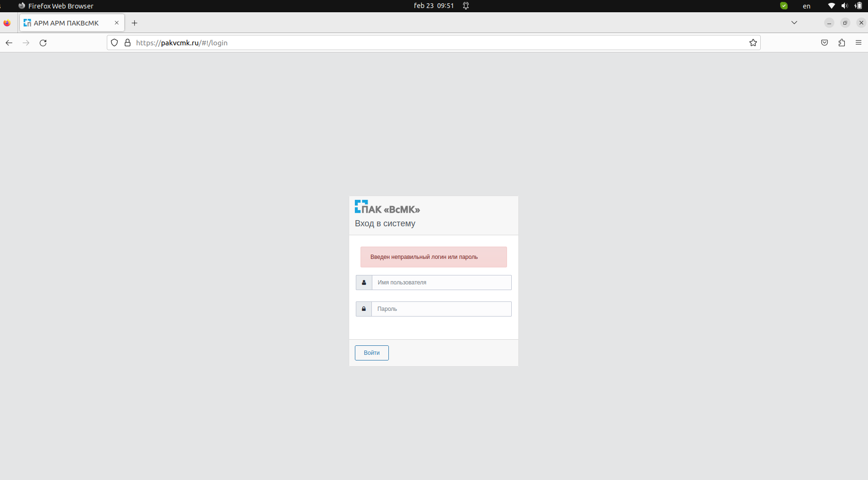Click the lock icon beside the password field
This screenshot has width=868, height=480.
[x=363, y=309]
